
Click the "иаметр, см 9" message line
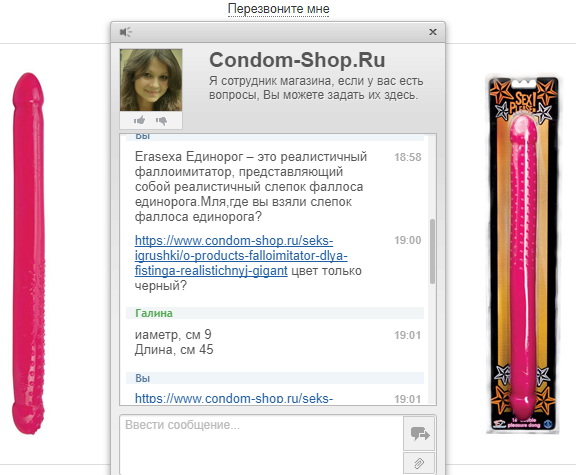click(173, 334)
